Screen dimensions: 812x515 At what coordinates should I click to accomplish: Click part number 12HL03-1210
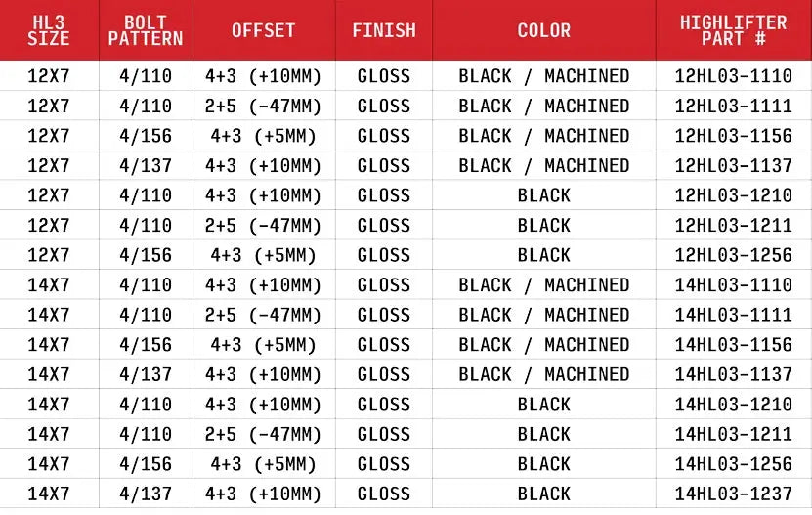(x=734, y=195)
